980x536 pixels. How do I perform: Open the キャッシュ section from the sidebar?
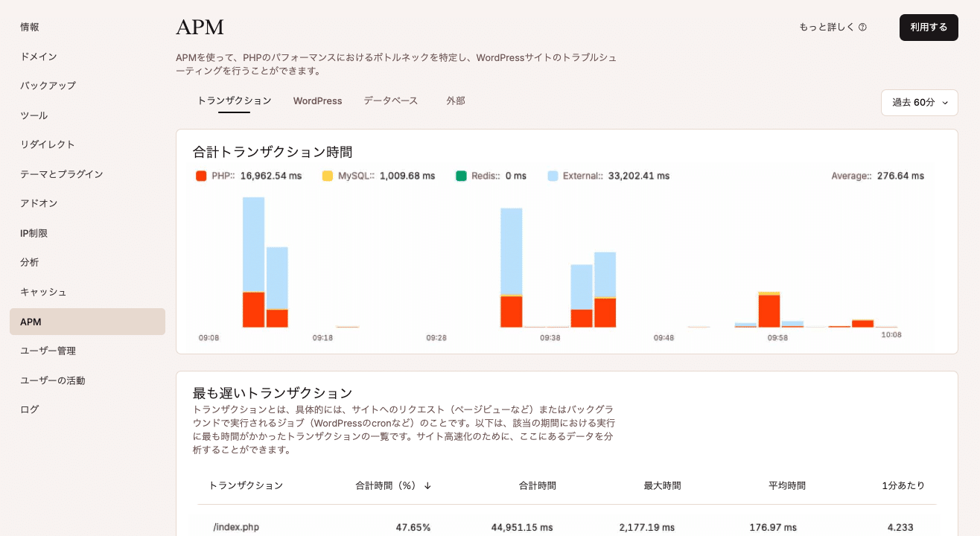pos(44,292)
